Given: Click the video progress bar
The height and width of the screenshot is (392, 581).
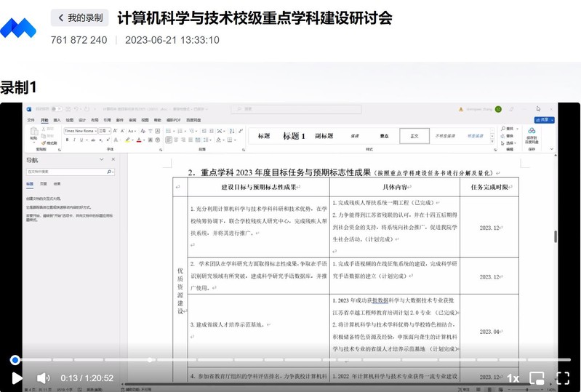Looking at the screenshot, I should (291, 360).
